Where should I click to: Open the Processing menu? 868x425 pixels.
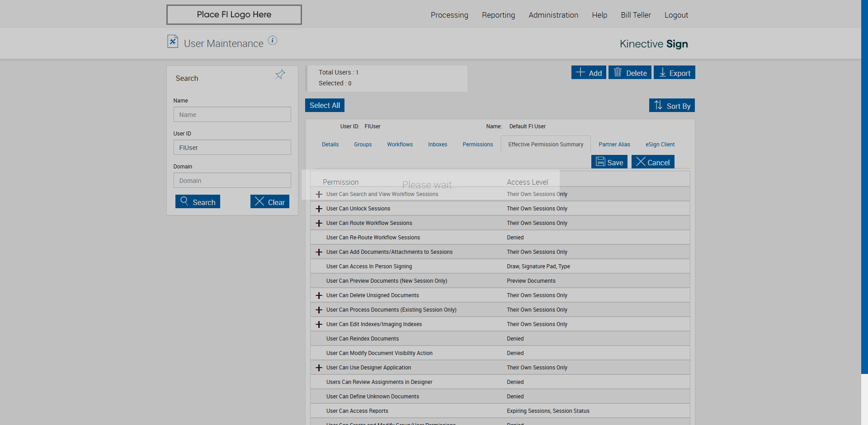pos(449,15)
